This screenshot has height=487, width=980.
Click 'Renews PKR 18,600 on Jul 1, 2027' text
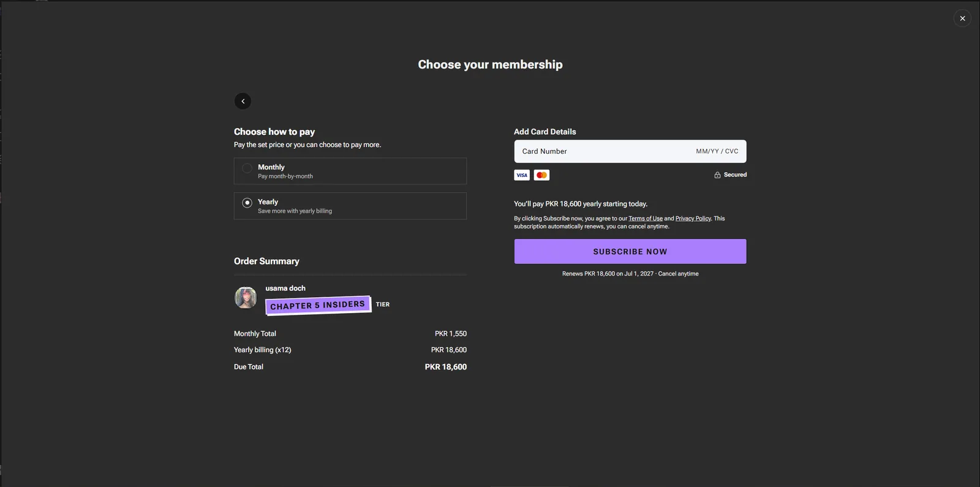608,274
